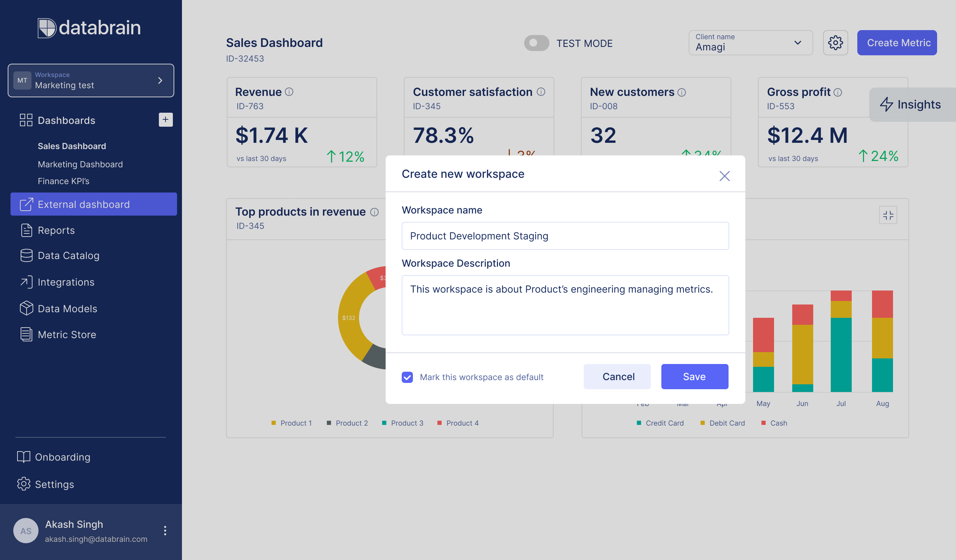This screenshot has height=560, width=956.
Task: Click the Revenue info icon
Action: (289, 92)
